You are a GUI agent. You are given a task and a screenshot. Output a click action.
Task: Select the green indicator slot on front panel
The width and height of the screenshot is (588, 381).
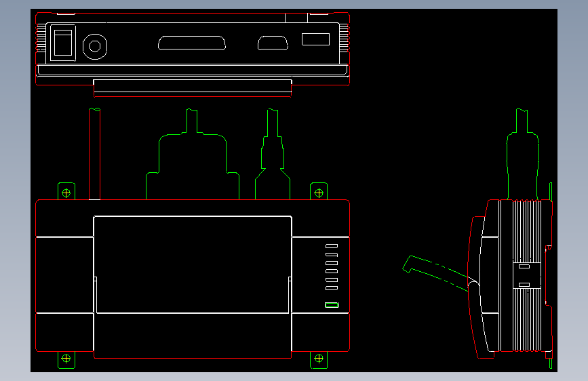(332, 305)
